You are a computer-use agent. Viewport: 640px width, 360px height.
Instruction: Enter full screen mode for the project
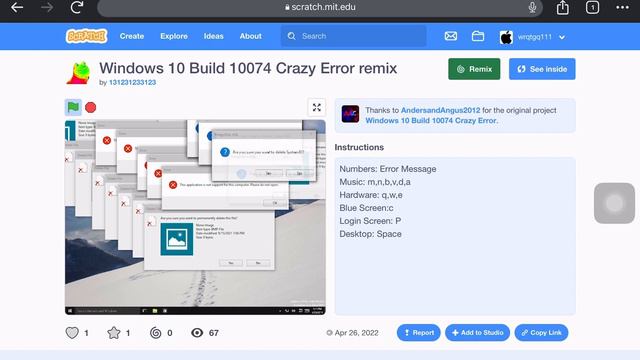[x=317, y=107]
